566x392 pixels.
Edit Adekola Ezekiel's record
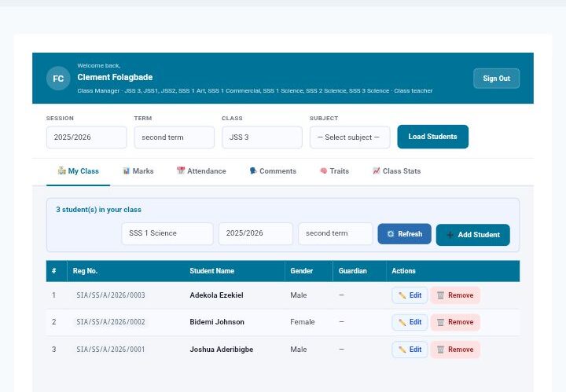[x=410, y=295]
